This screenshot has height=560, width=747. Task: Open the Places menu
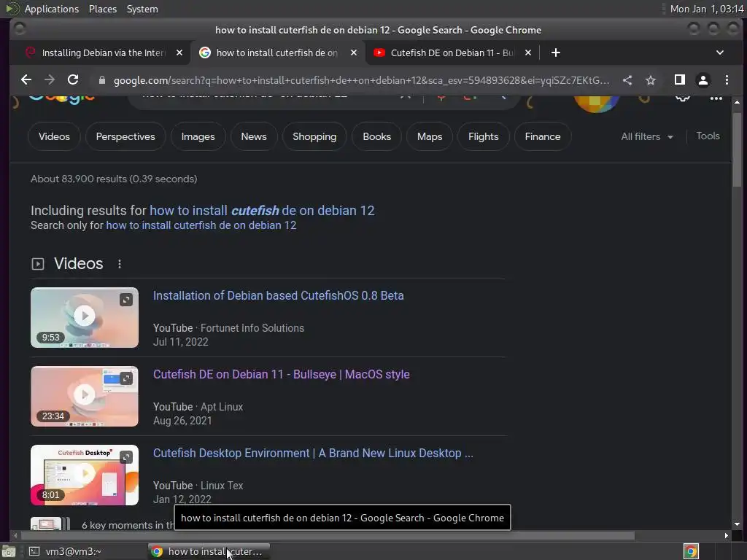coord(103,9)
